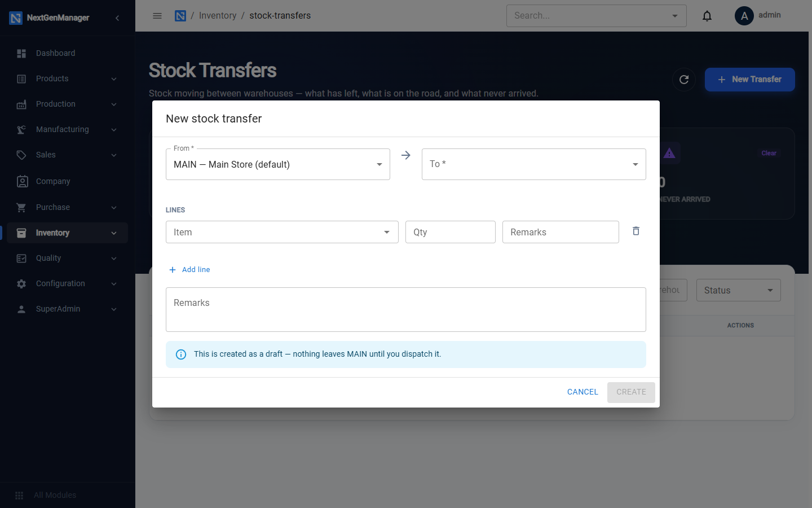812x508 pixels.
Task: Open the admin avatar icon
Action: pos(744,16)
